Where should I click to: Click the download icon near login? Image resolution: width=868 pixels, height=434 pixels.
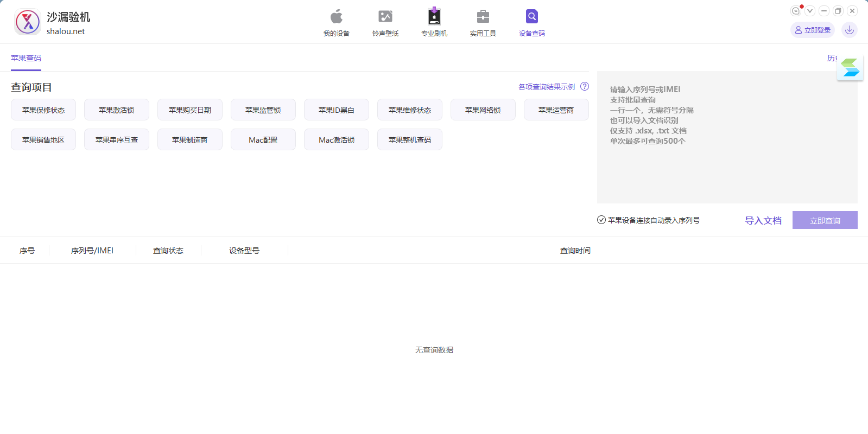850,30
